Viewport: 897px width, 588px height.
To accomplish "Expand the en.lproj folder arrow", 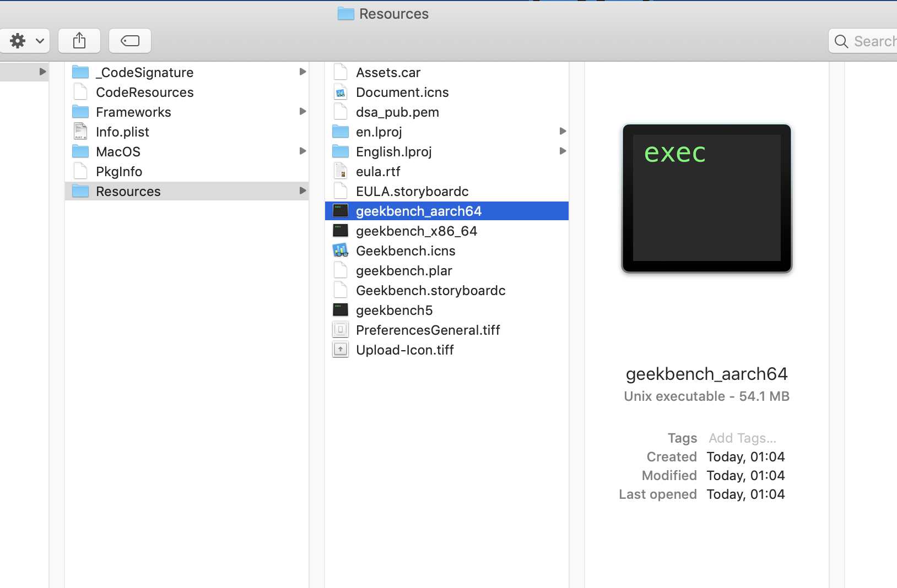I will (563, 131).
